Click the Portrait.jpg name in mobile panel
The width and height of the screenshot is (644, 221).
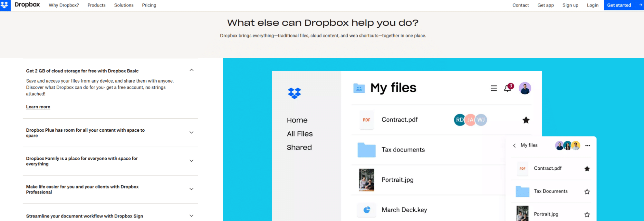click(x=546, y=214)
